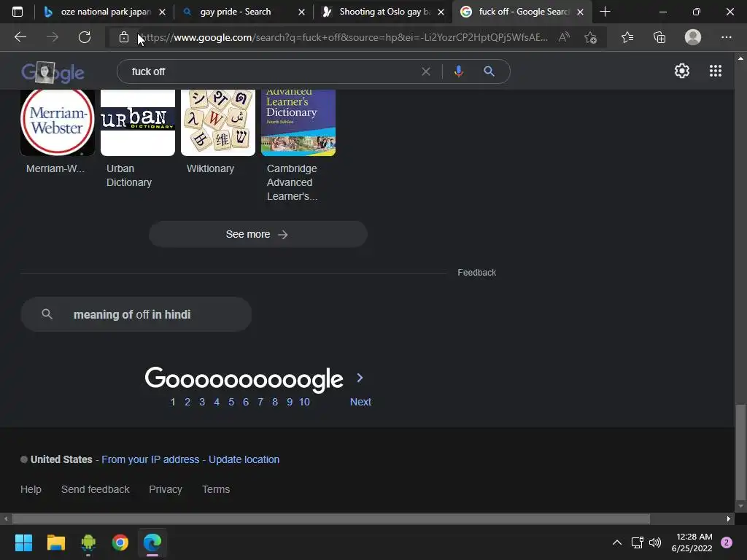
Task: Click the scrollbar up arrow
Action: click(740, 58)
